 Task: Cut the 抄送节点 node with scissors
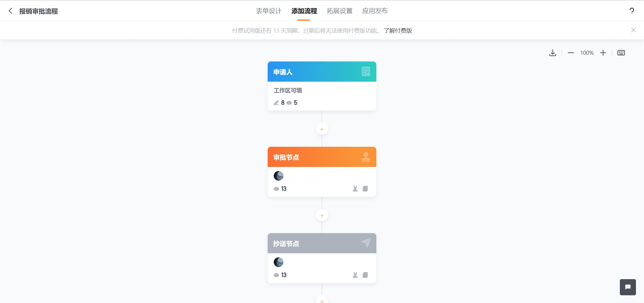click(x=355, y=275)
